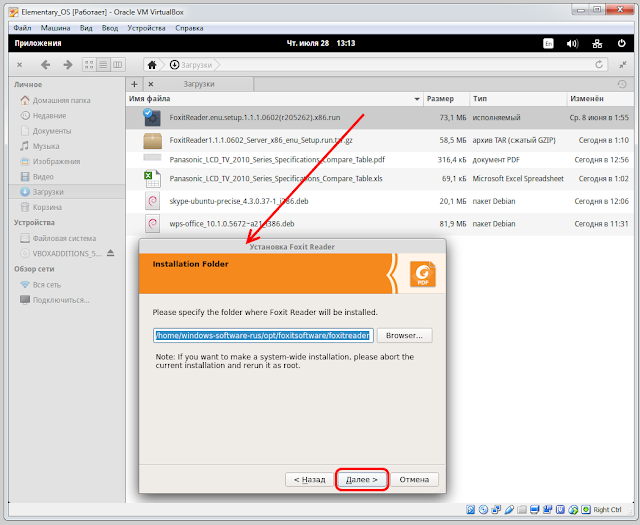The height and width of the screenshot is (525, 640).
Task: Click the home icon in path bar
Action: pos(152,65)
